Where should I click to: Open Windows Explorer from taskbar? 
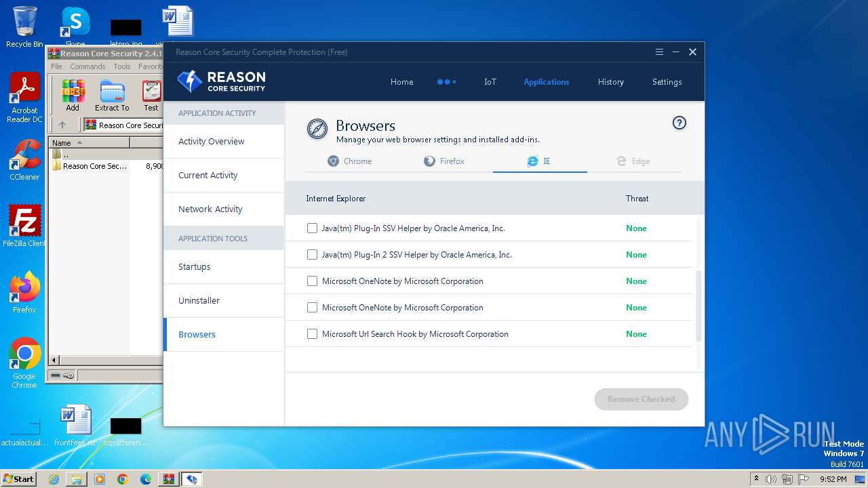click(77, 479)
